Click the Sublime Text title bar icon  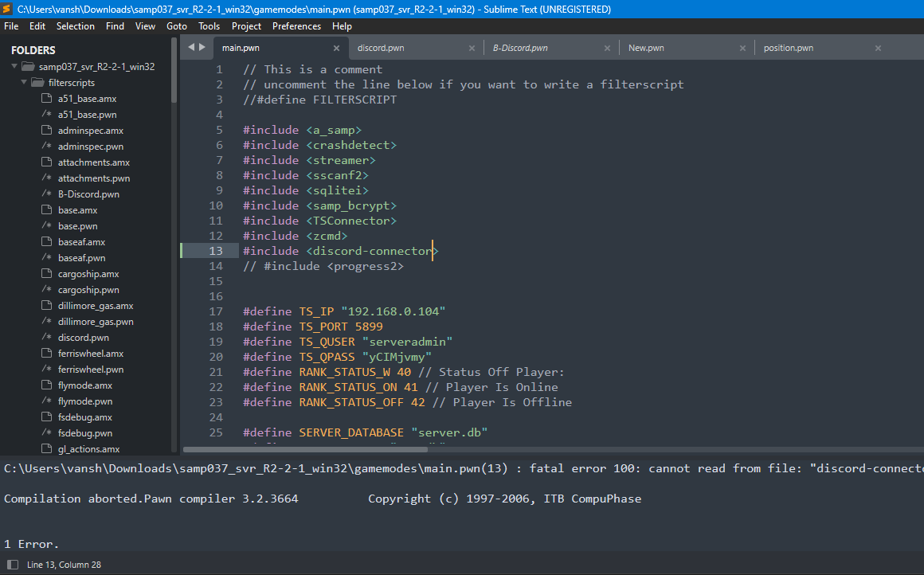point(7,9)
